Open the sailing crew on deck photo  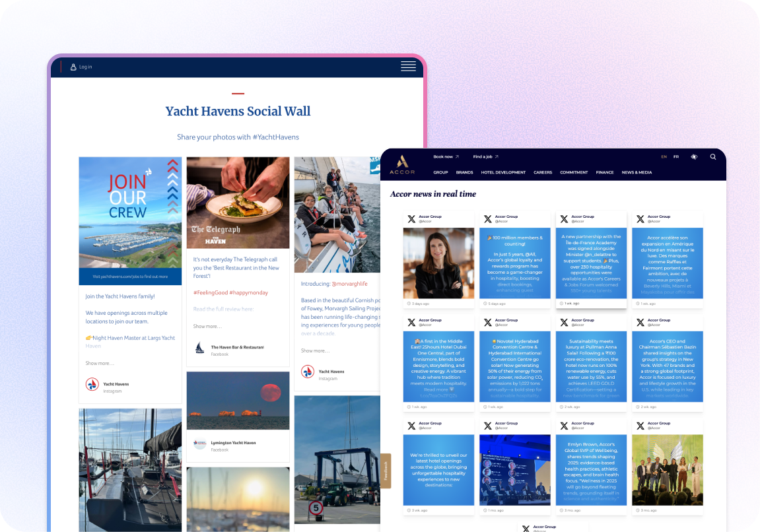(337, 215)
